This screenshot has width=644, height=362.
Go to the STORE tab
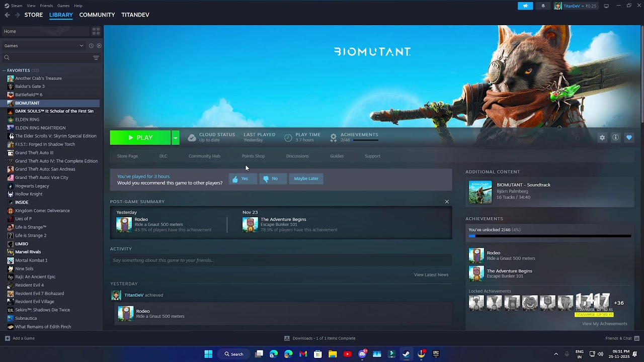click(x=34, y=15)
